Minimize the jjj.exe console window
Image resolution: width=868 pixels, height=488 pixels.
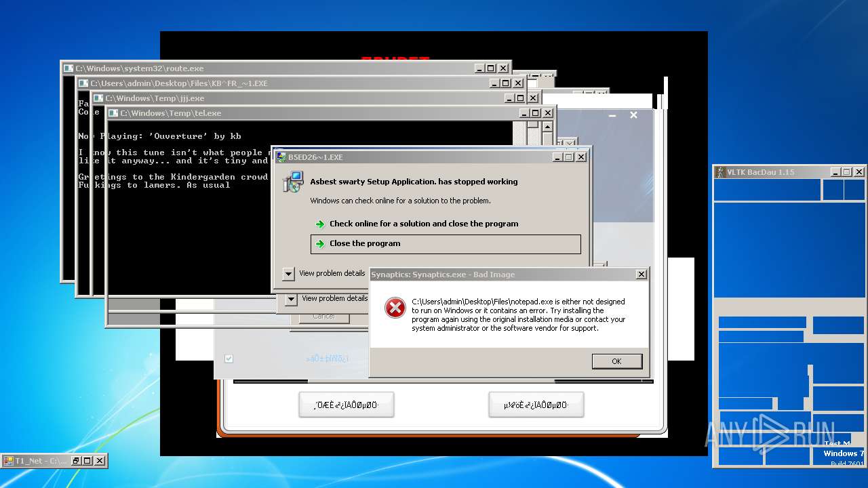[510, 98]
